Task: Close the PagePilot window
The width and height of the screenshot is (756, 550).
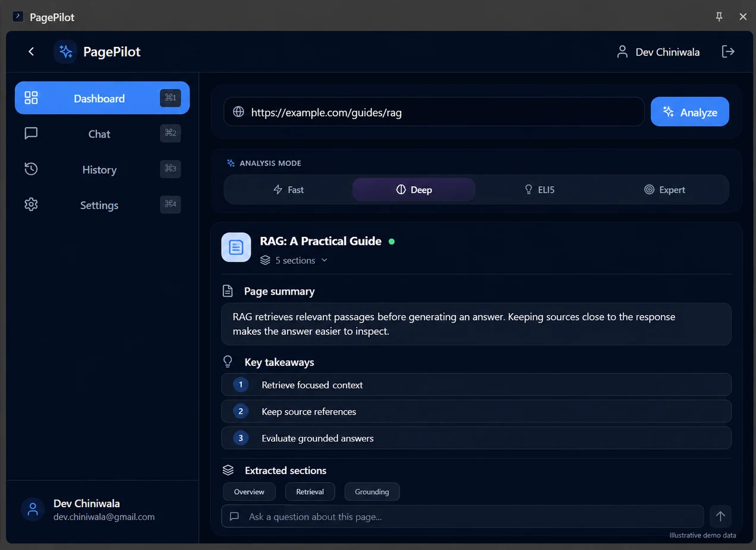Action: pos(743,17)
